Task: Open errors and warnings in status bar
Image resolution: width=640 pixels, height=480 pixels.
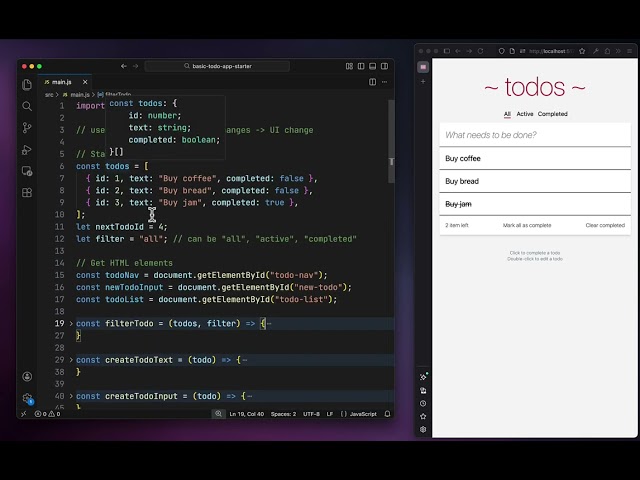Action: 47,414
